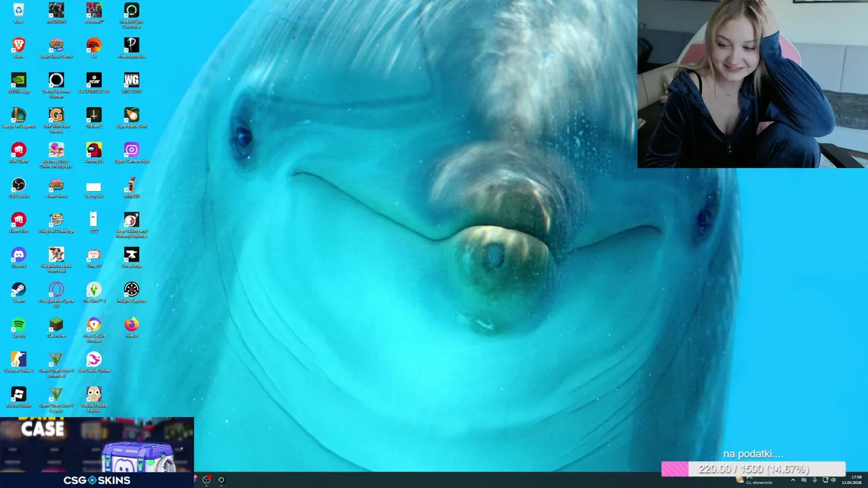Viewport: 868px width, 488px height.
Task: Open the Paddle Paddle Paddle shortcut
Action: point(94,399)
